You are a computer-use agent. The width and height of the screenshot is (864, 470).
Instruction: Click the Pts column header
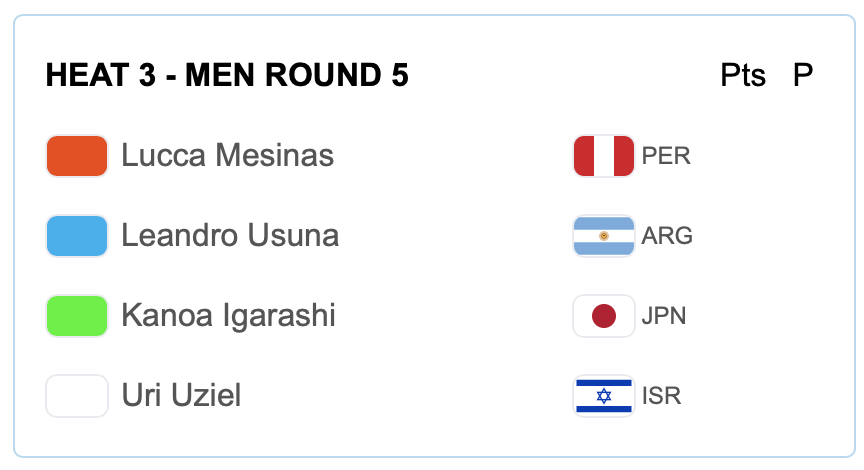(x=743, y=76)
